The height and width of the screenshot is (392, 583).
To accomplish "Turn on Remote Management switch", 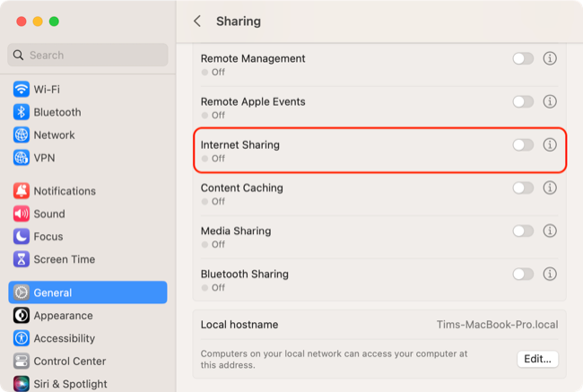I will click(x=523, y=58).
